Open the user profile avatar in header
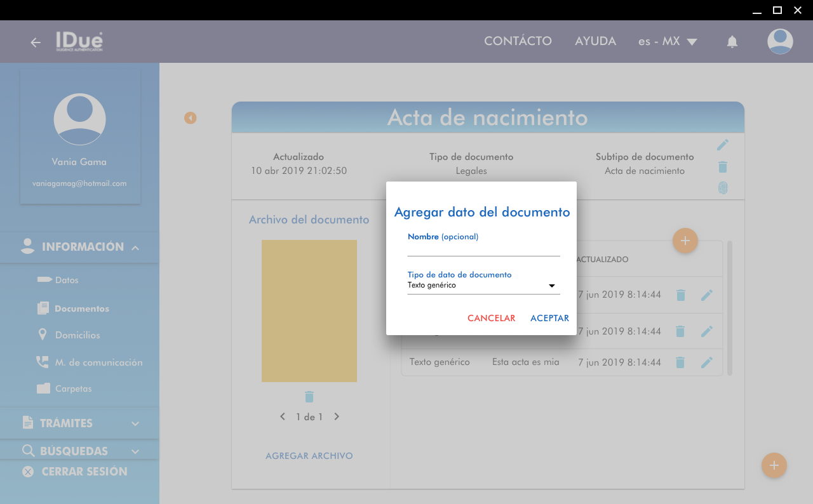This screenshot has width=813, height=504. click(779, 42)
